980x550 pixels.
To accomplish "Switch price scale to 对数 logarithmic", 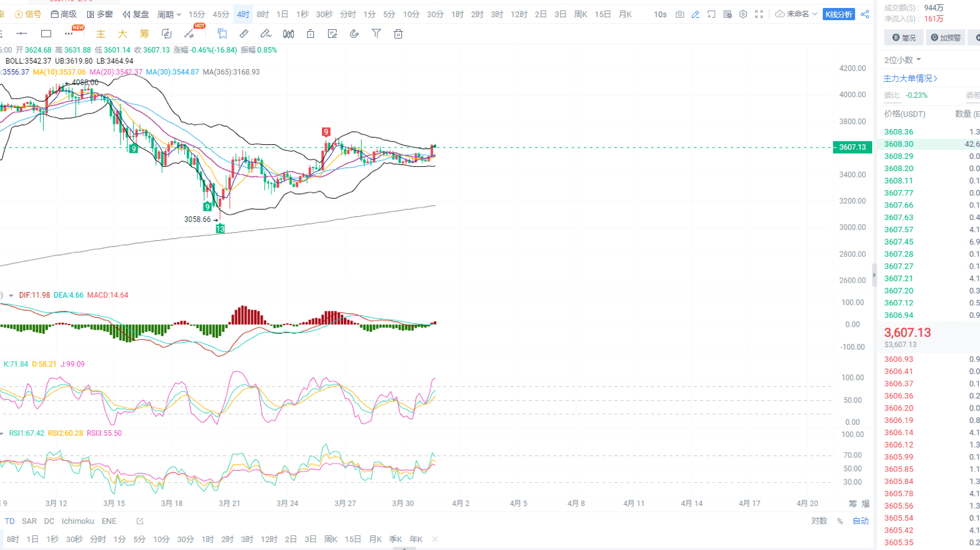I will pos(819,521).
